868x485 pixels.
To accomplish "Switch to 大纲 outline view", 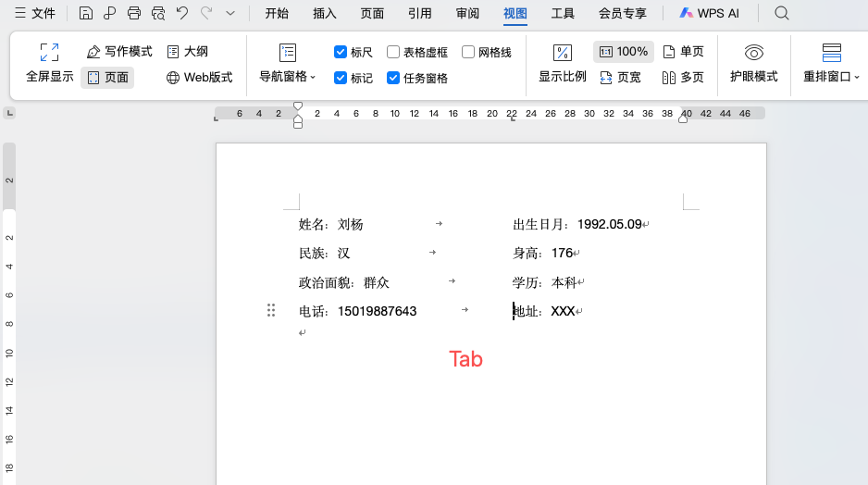I will [187, 52].
